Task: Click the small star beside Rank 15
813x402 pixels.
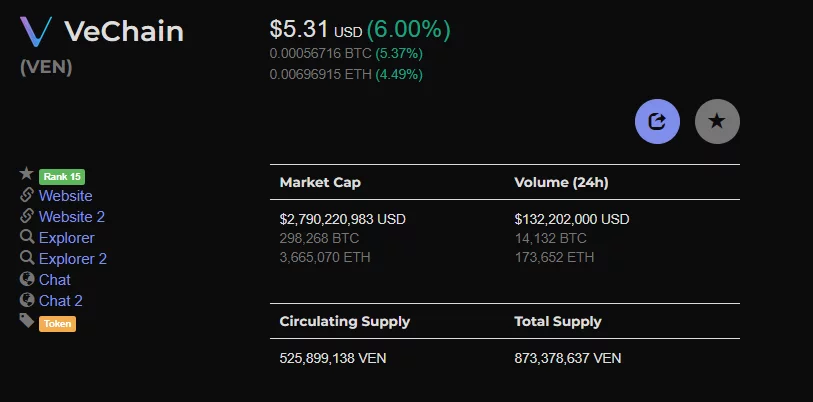Action: [x=26, y=174]
